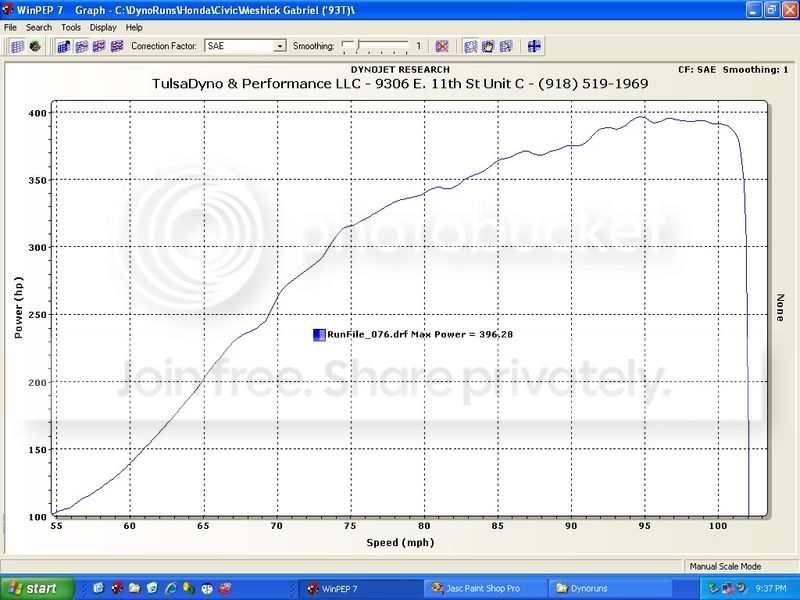
Task: Open the Tools menu
Action: click(71, 27)
